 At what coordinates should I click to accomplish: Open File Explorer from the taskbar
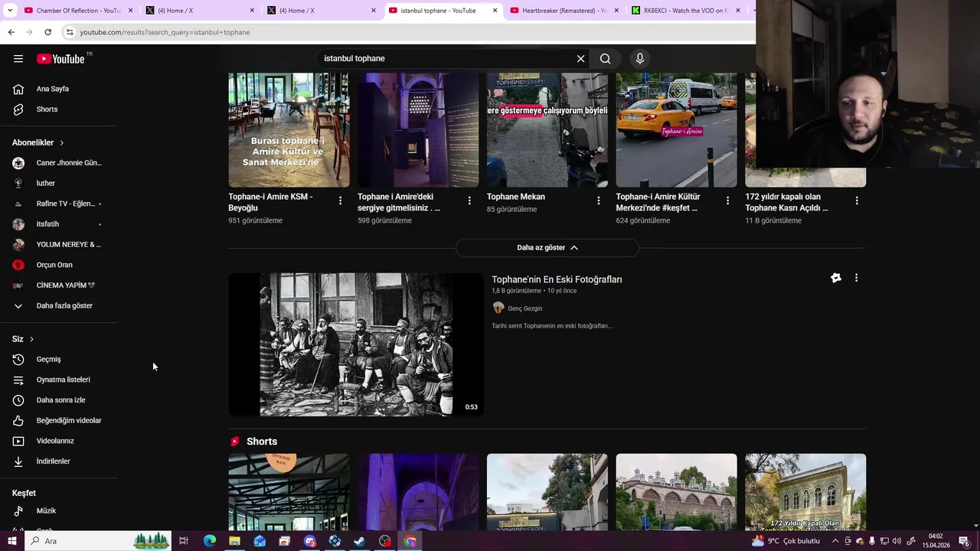tap(234, 541)
